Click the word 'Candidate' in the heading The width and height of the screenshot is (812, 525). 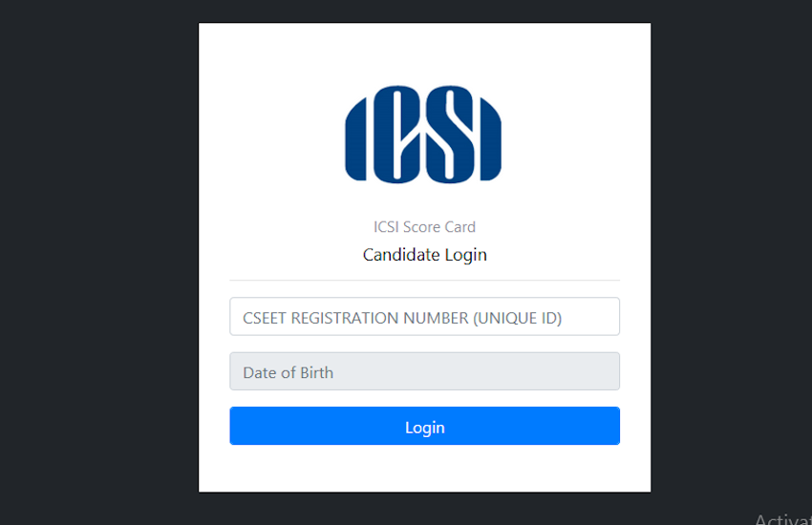tap(401, 254)
